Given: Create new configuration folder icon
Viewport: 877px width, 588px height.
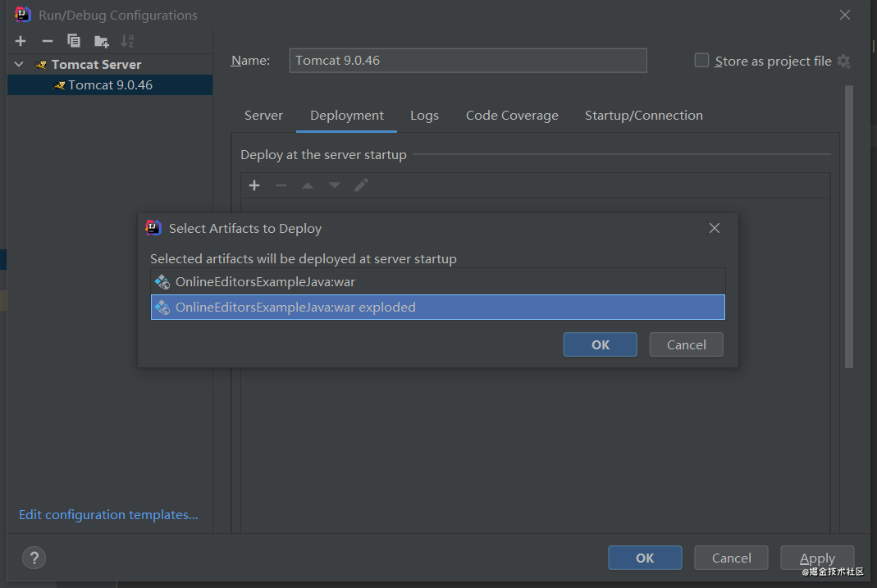Looking at the screenshot, I should tap(101, 41).
